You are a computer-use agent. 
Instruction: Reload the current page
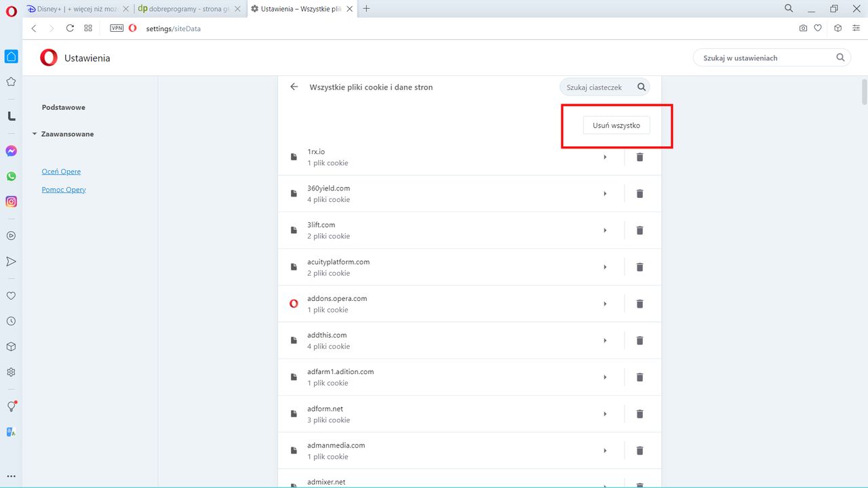[70, 28]
